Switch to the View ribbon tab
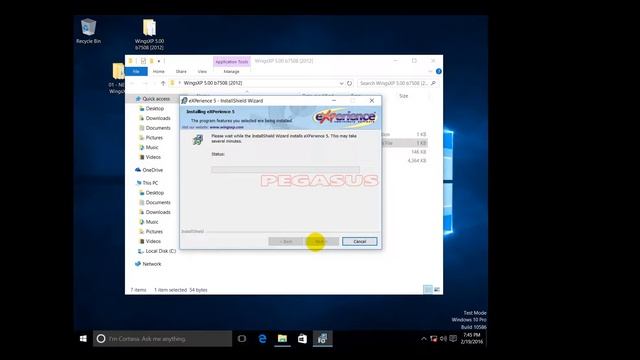640x360 pixels. click(x=202, y=71)
